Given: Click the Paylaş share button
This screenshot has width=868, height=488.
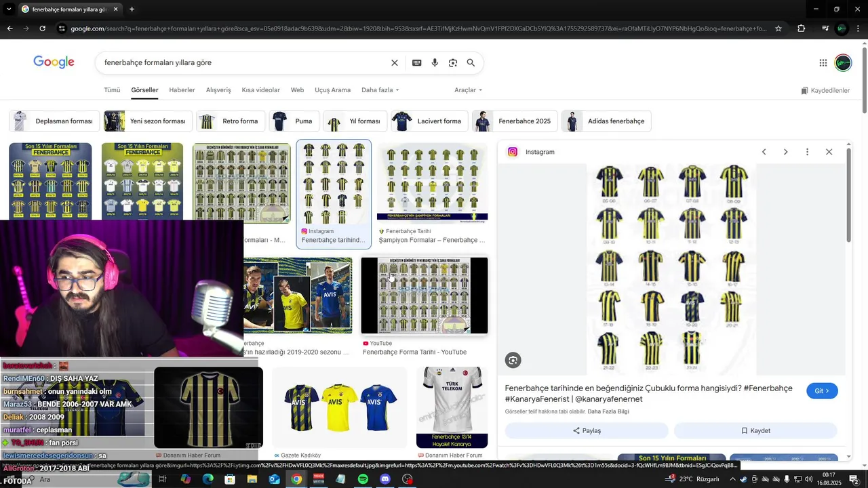Looking at the screenshot, I should [x=587, y=430].
